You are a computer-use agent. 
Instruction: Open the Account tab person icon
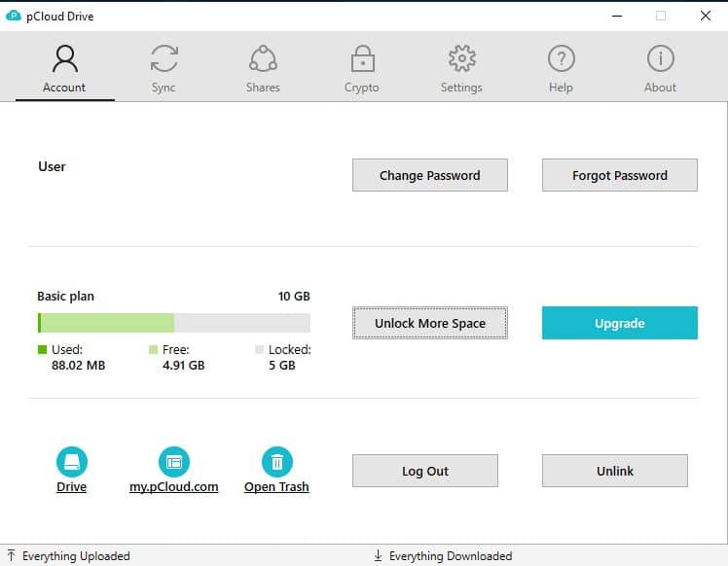click(x=65, y=58)
